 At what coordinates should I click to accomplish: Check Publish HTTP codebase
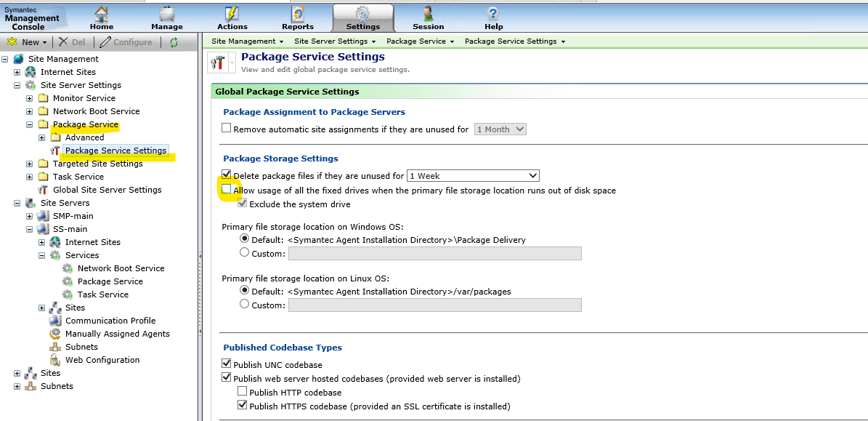(x=242, y=392)
